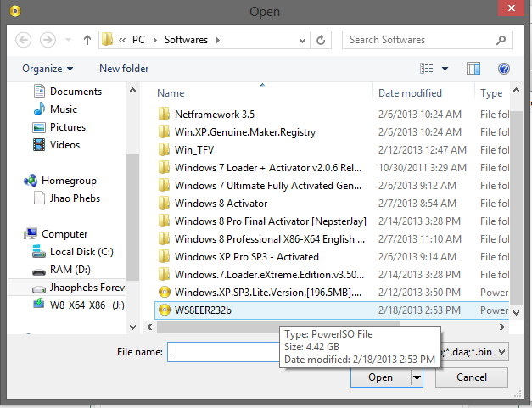This screenshot has width=532, height=408.
Task: Click Softwares breadcrumb segment
Action: click(186, 40)
